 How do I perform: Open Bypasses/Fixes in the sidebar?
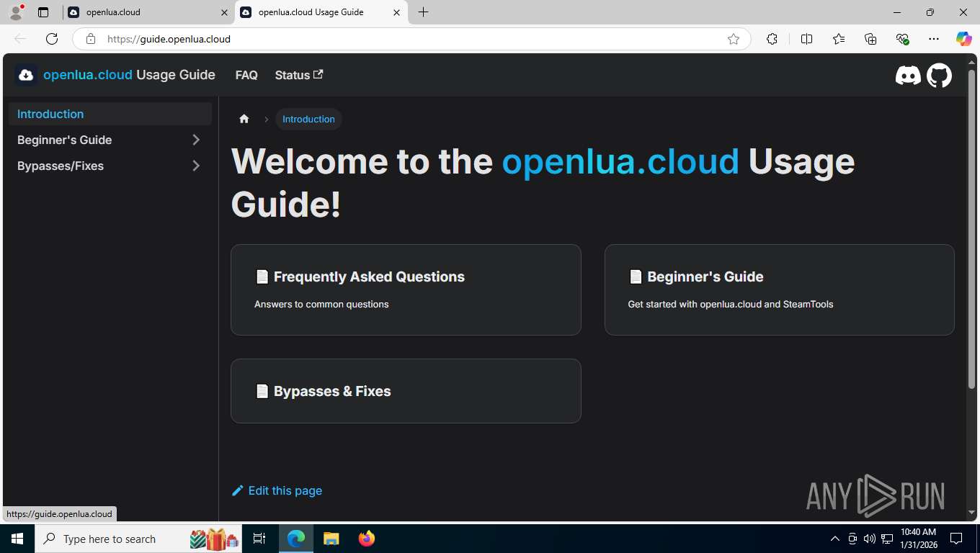coord(61,166)
